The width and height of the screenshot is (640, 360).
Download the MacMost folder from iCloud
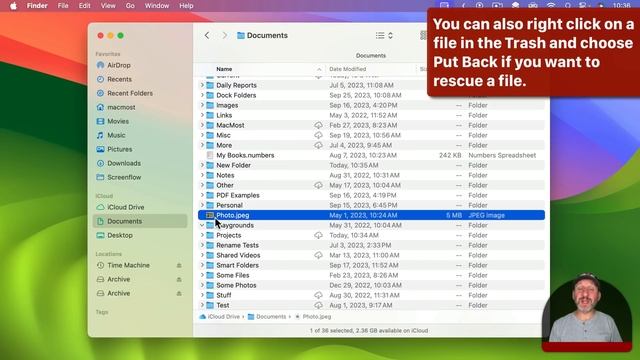318,125
